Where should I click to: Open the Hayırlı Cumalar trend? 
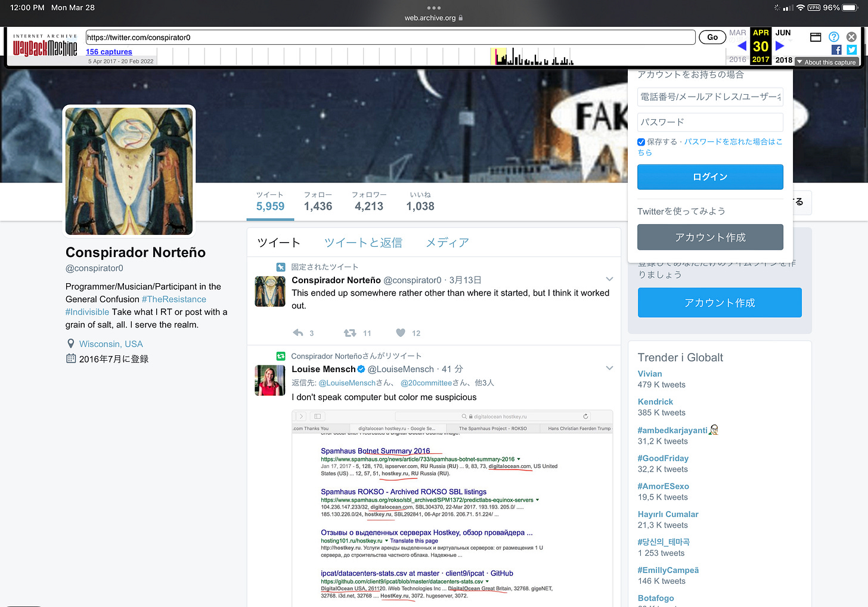[x=668, y=514]
